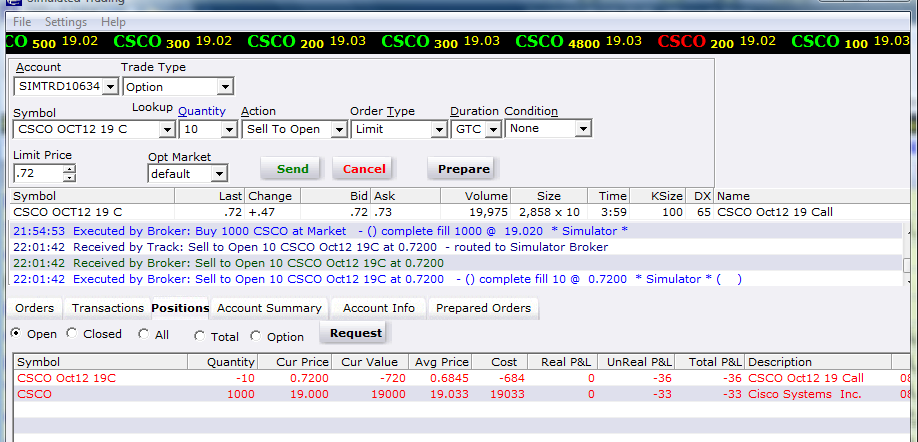Open the Prepared Orders tab
Screen dimensions: 918x442
pos(484,308)
